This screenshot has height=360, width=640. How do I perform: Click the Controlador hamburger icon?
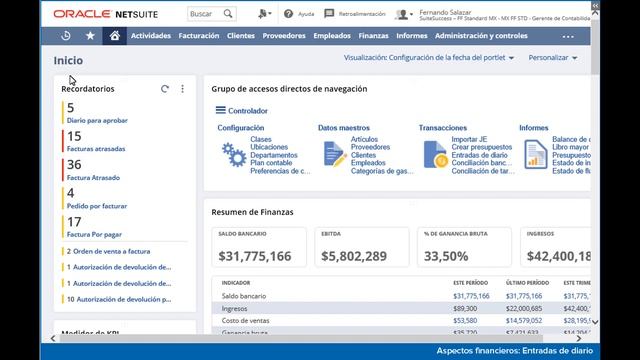(x=221, y=110)
